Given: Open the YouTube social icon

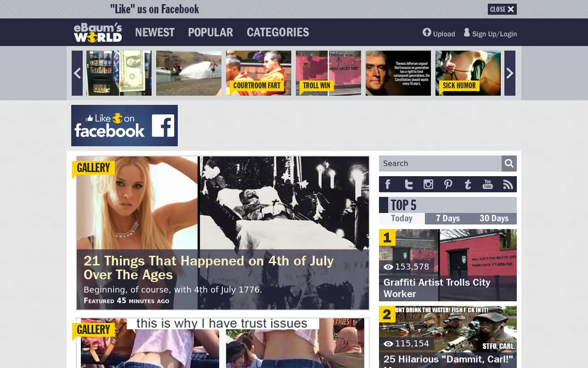Looking at the screenshot, I should [487, 184].
